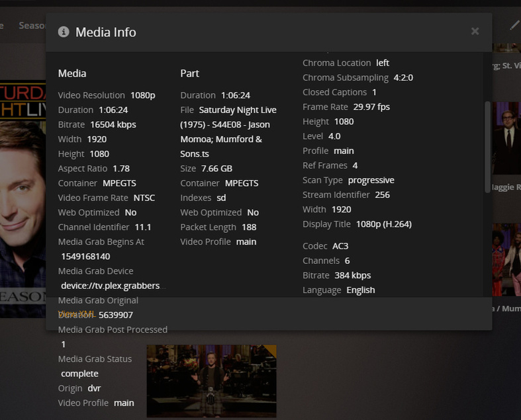
Task: Open the View XML link
Action: 77,314
